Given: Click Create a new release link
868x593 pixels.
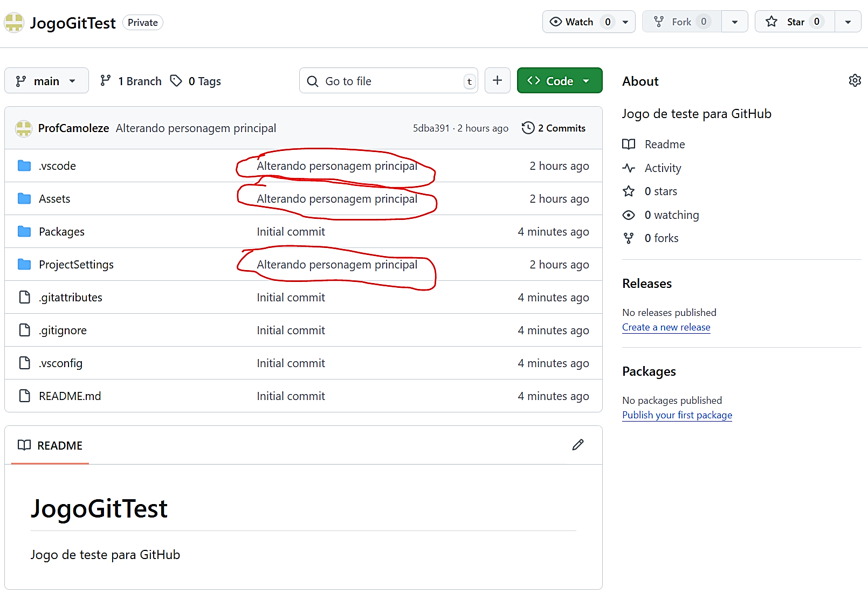Looking at the screenshot, I should click(x=666, y=327).
